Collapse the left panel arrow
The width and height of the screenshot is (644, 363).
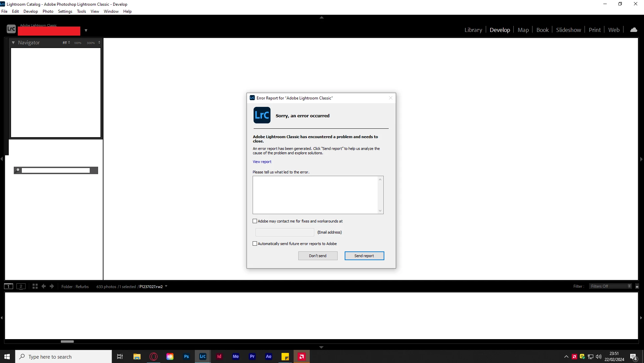click(x=2, y=159)
